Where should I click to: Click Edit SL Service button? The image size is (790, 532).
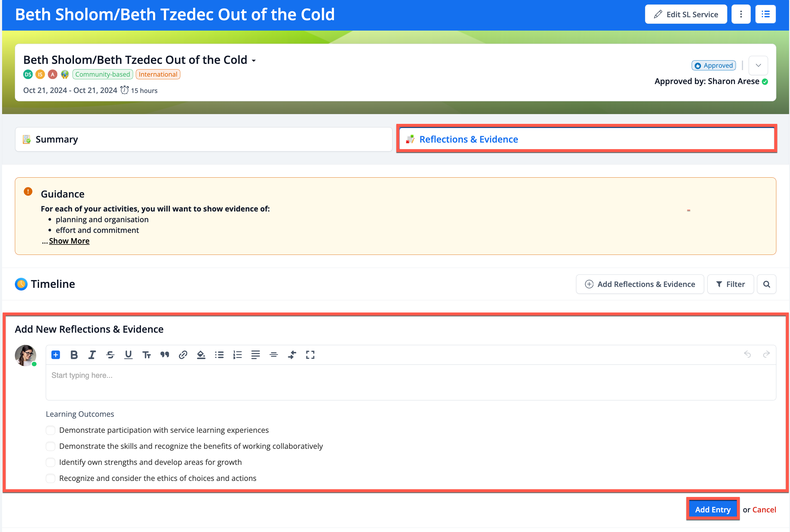click(686, 14)
